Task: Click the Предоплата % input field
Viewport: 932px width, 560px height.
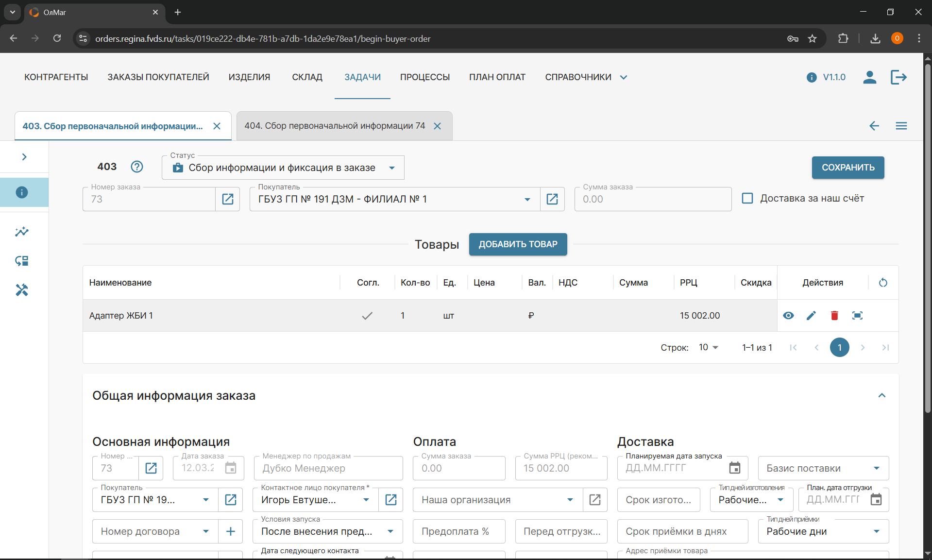Action: [x=458, y=531]
